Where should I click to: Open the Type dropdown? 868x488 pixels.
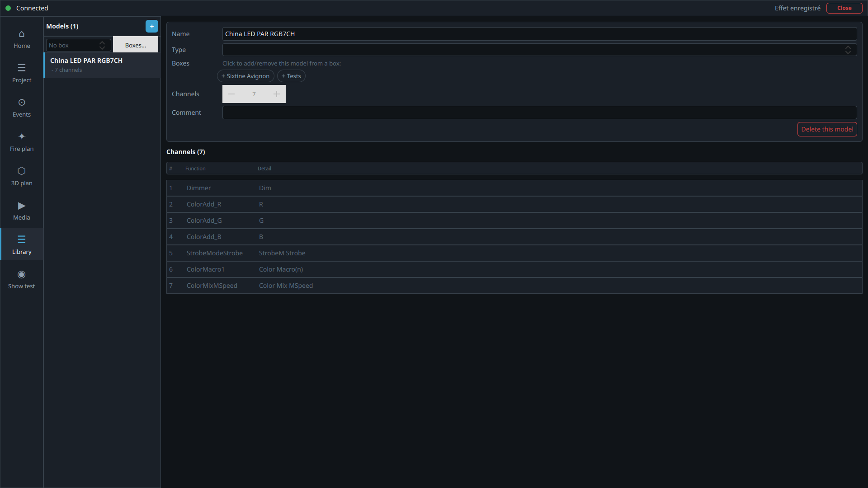pos(539,50)
